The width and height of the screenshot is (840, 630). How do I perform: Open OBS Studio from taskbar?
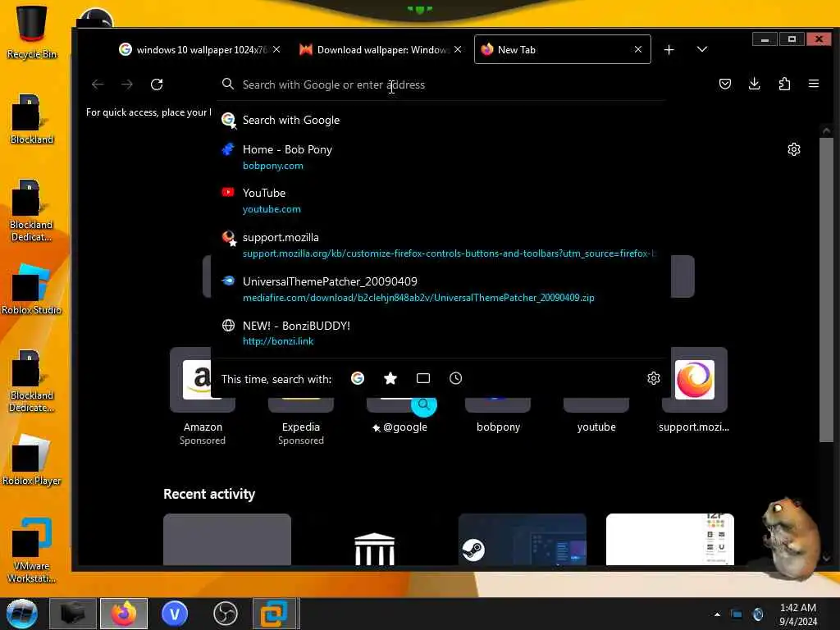(226, 614)
